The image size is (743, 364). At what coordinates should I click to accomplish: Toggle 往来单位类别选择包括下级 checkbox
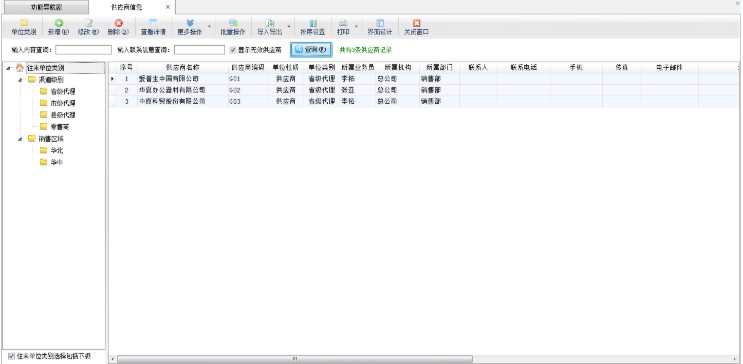tap(11, 355)
